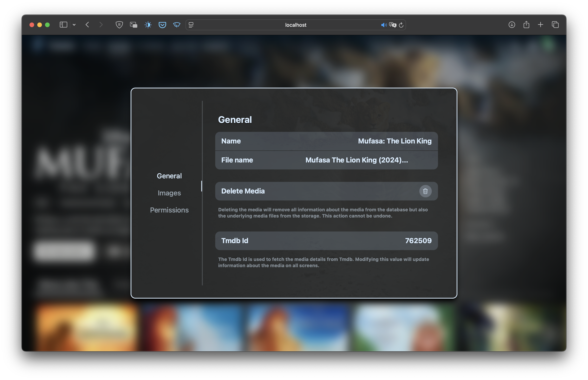Reload the page with the refresh icon
Image resolution: width=588 pixels, height=380 pixels.
401,25
